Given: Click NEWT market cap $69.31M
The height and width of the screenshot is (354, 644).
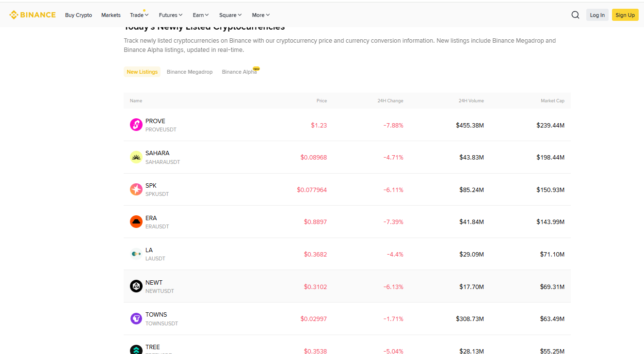Looking at the screenshot, I should click(x=552, y=287).
